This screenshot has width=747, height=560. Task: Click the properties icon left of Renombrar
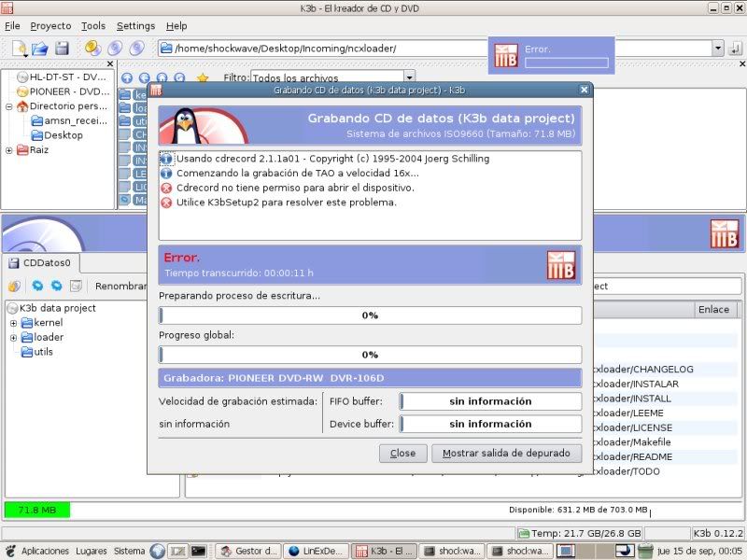[76, 286]
